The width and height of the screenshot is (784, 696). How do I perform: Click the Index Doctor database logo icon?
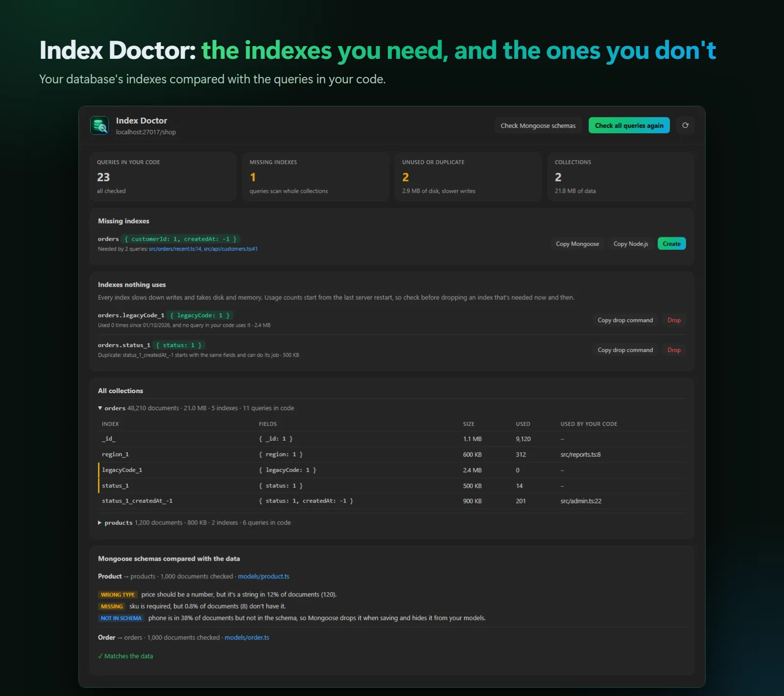[99, 125]
